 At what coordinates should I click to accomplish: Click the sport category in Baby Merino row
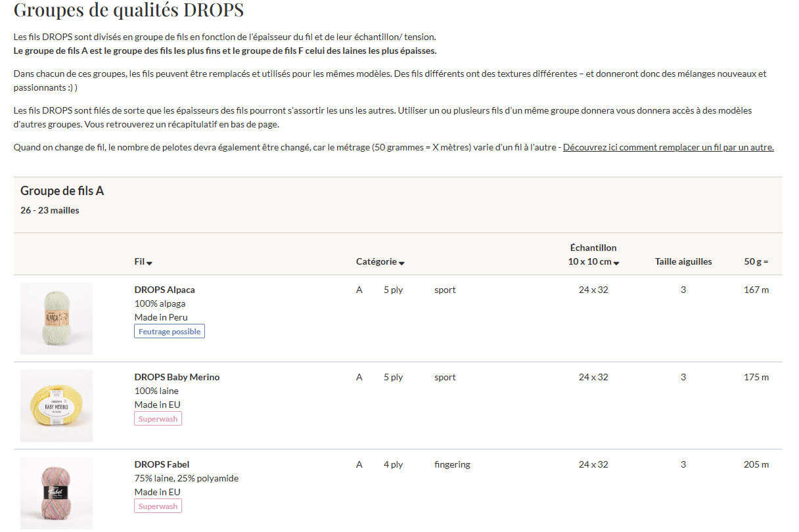tap(445, 377)
